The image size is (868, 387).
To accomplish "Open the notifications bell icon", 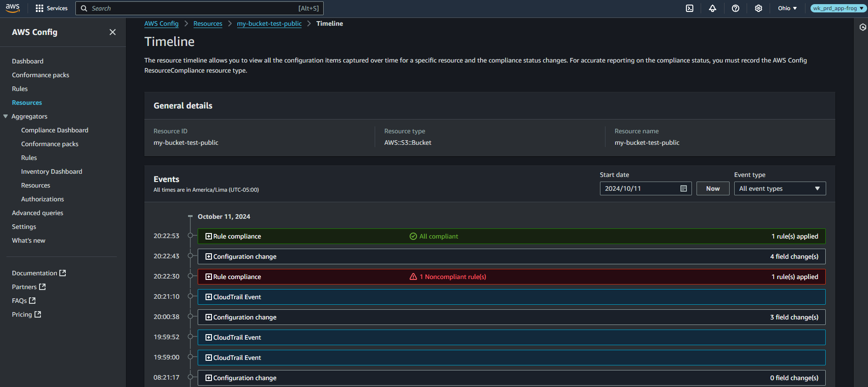I will (x=713, y=8).
